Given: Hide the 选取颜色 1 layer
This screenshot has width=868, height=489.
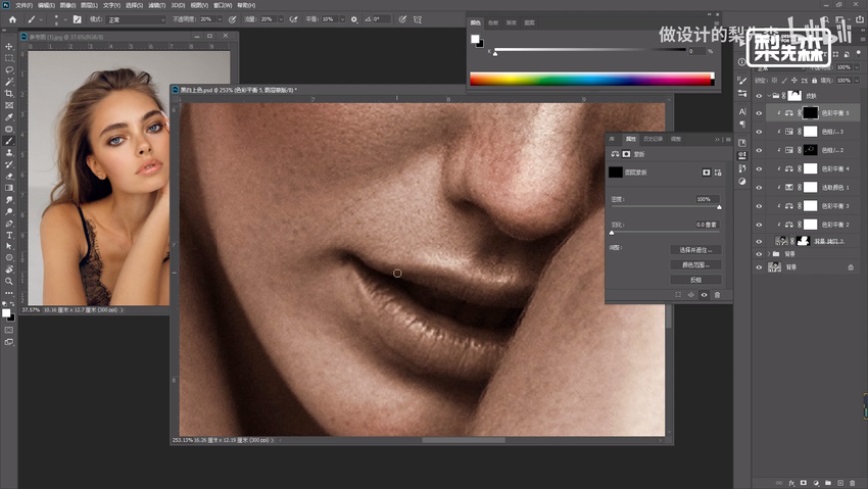Looking at the screenshot, I should [759, 187].
